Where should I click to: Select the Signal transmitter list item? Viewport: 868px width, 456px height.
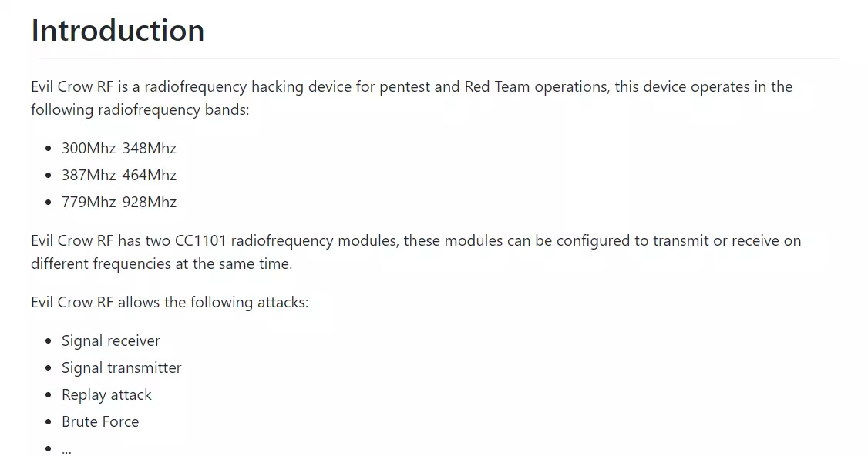(x=122, y=367)
